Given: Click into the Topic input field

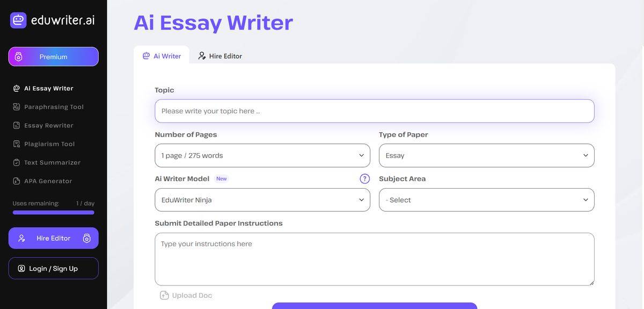Looking at the screenshot, I should [x=375, y=111].
